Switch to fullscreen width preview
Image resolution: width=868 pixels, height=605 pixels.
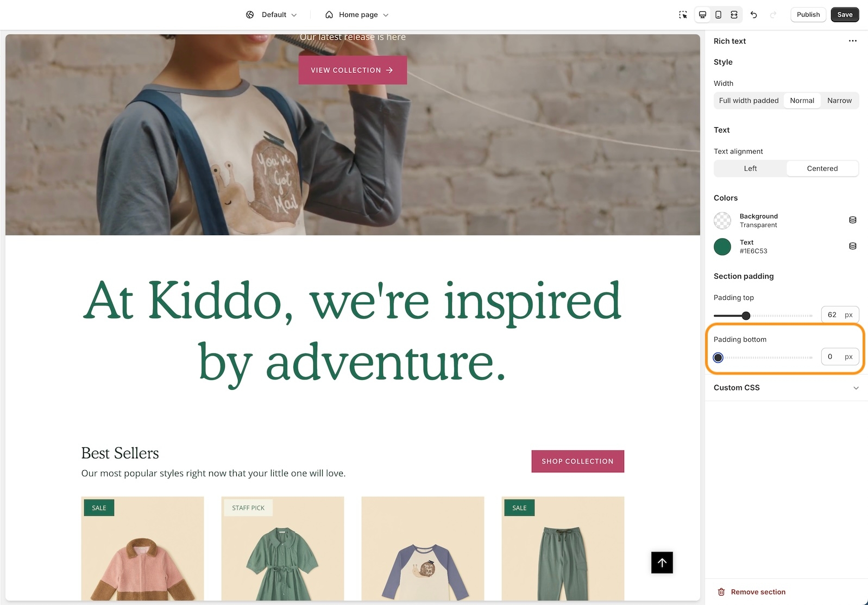pos(734,15)
